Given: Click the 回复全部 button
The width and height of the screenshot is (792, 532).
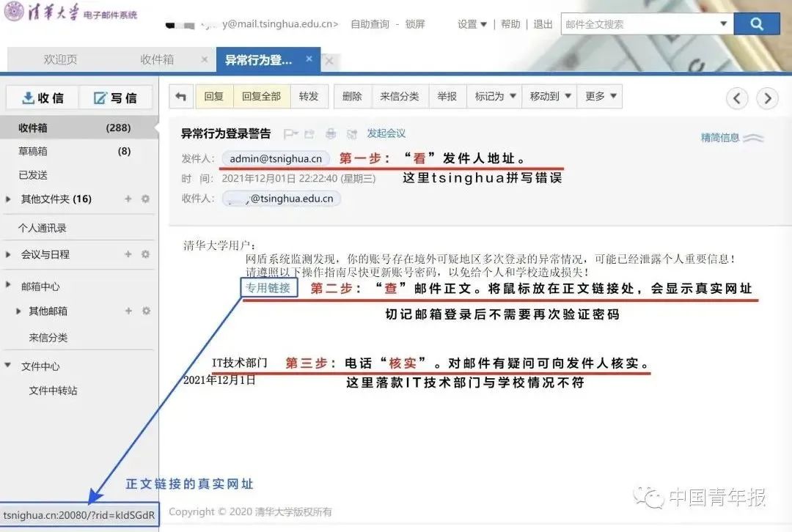Looking at the screenshot, I should pyautogui.click(x=261, y=95).
